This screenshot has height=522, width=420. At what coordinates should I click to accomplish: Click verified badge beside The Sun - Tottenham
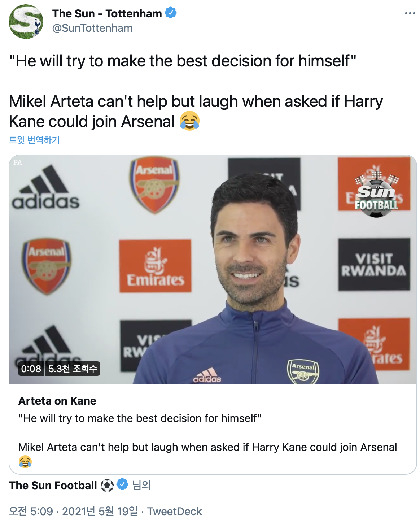(171, 13)
